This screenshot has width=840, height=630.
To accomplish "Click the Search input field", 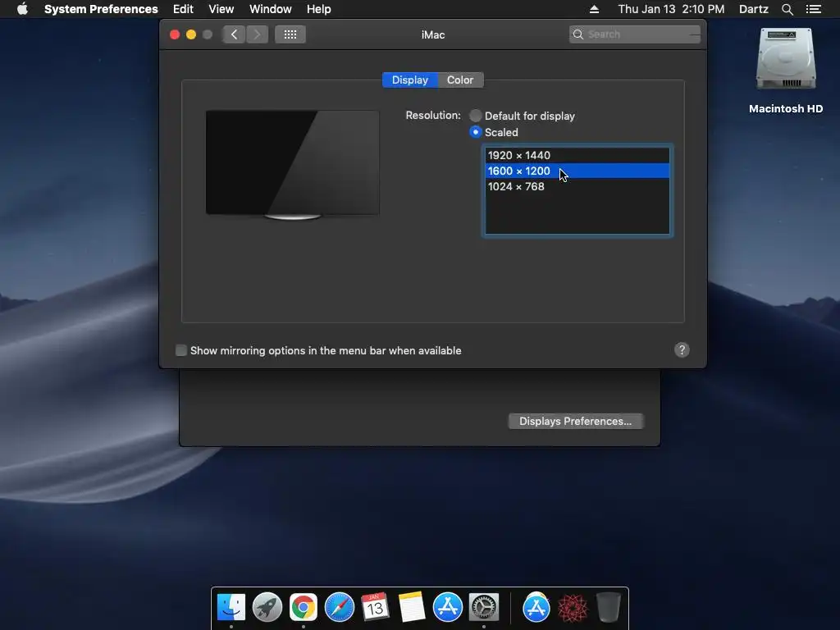I will coord(634,34).
